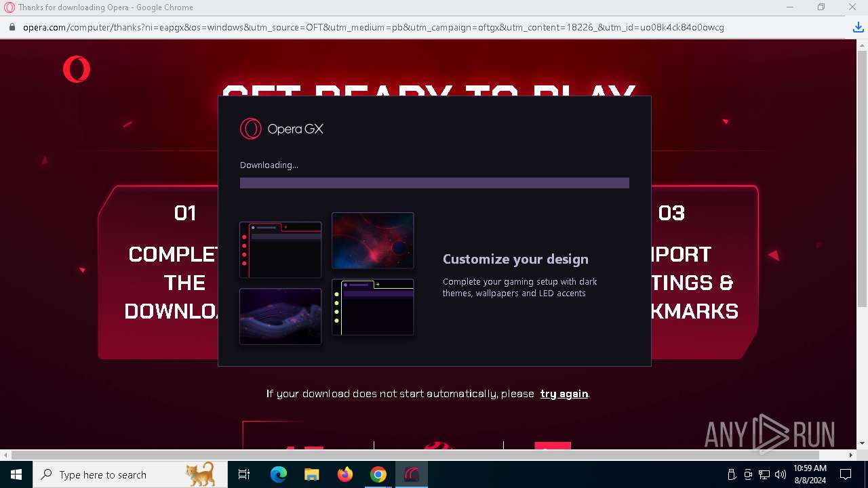Minimize the Chrome window
This screenshot has width=868, height=488.
click(x=790, y=7)
